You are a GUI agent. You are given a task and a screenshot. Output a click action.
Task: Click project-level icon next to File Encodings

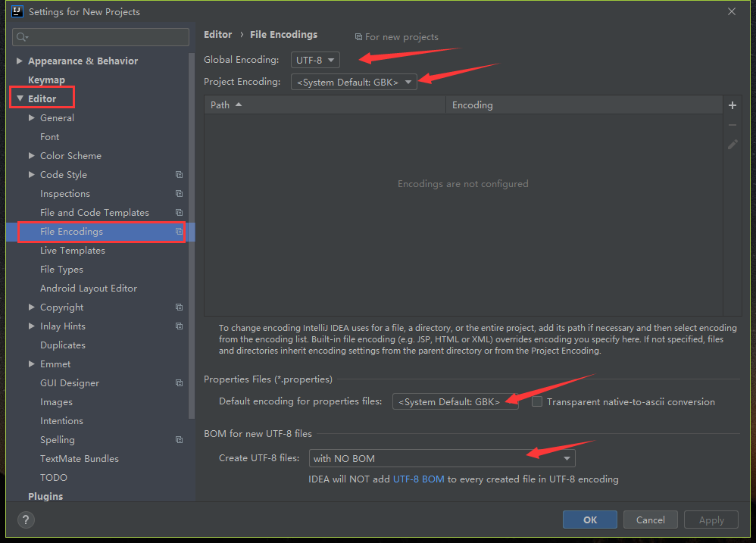coord(179,231)
